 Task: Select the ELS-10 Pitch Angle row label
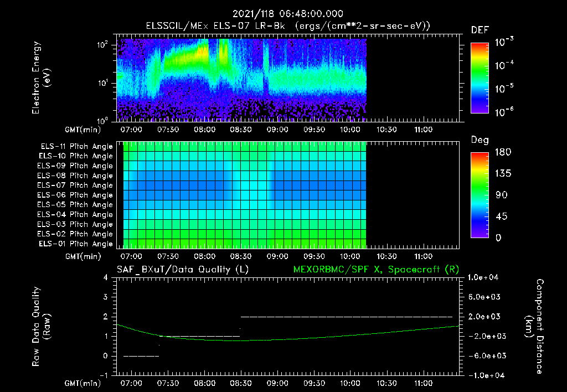pyautogui.click(x=76, y=156)
